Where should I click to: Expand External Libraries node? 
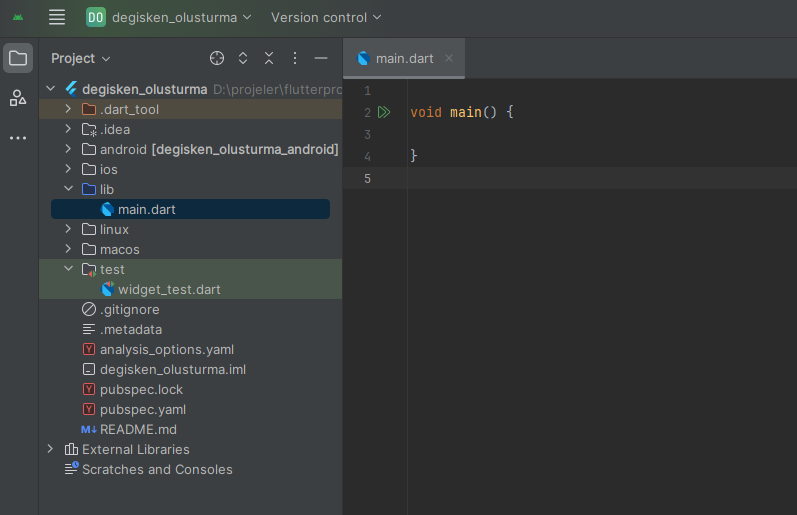(50, 449)
